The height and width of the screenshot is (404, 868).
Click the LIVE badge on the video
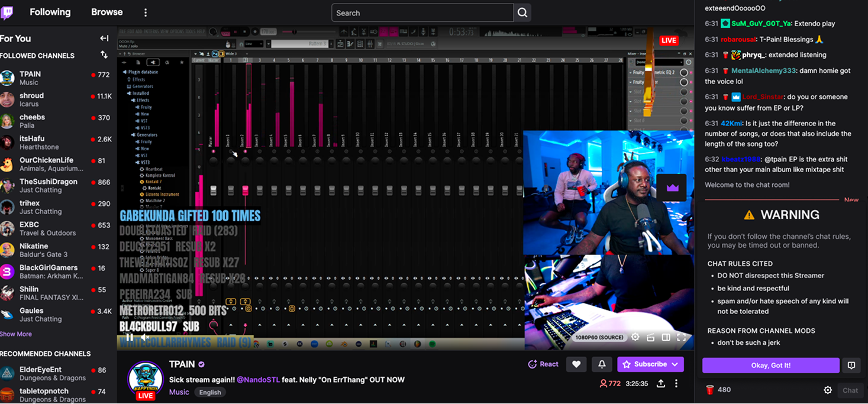point(669,40)
